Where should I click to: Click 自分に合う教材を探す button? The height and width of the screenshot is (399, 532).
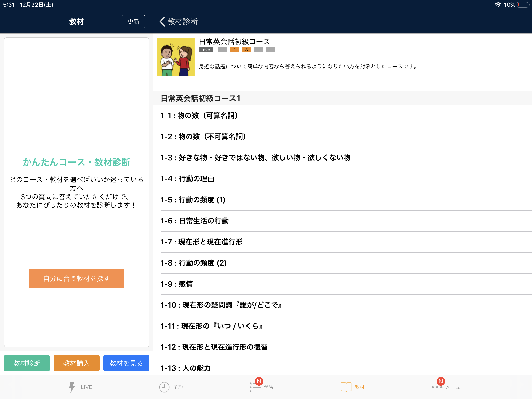[77, 278]
